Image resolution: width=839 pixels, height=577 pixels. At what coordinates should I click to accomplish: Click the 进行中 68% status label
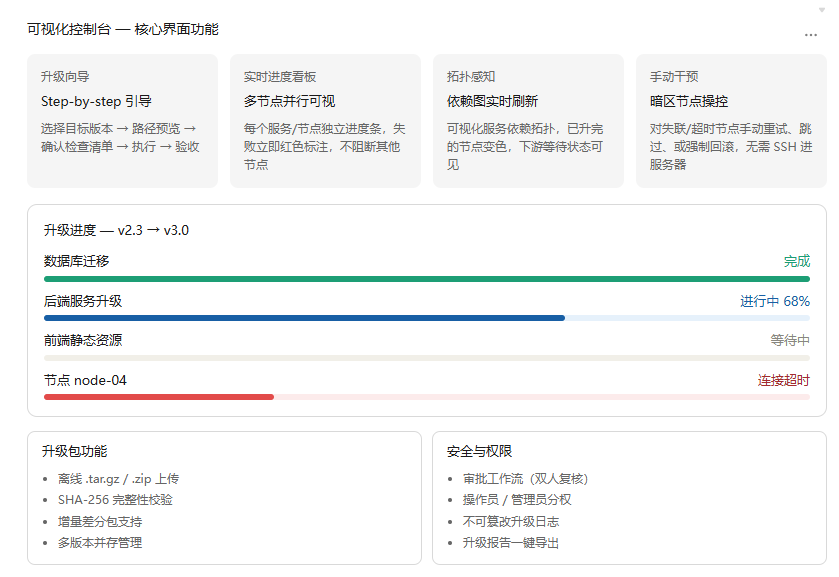click(x=775, y=301)
